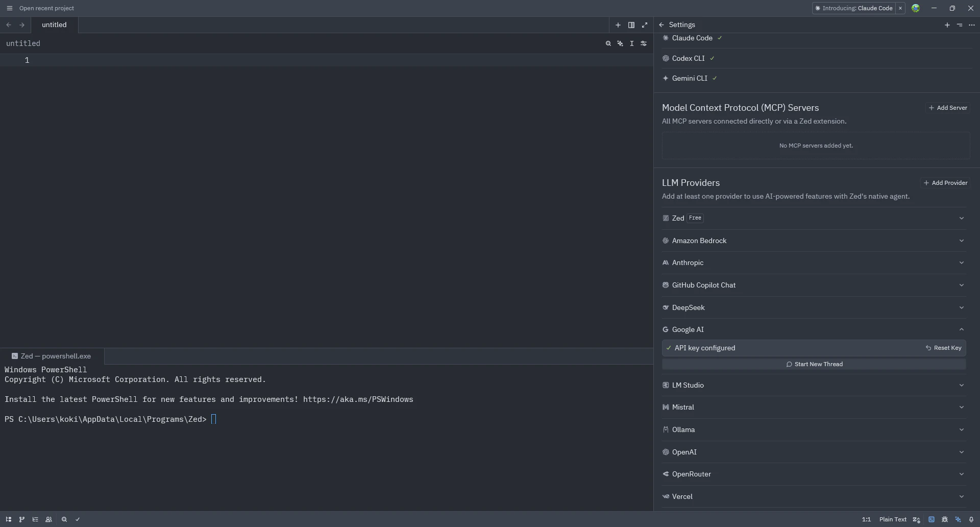Toggle the outline panel in status bar
This screenshot has width=980, height=527.
[x=35, y=519]
